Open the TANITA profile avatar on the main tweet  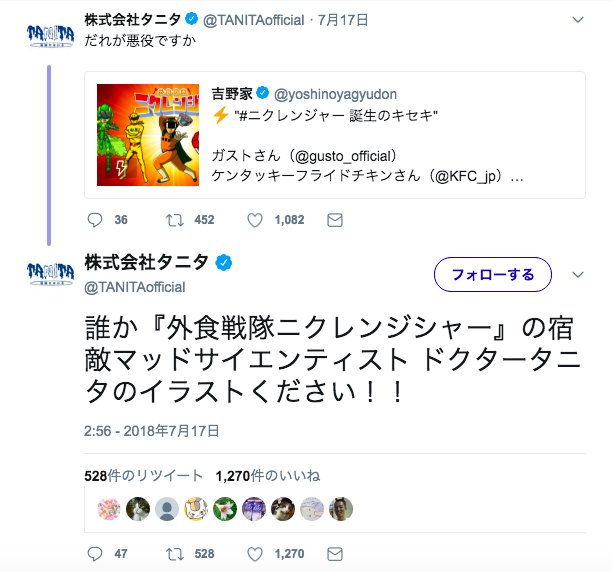tap(50, 270)
